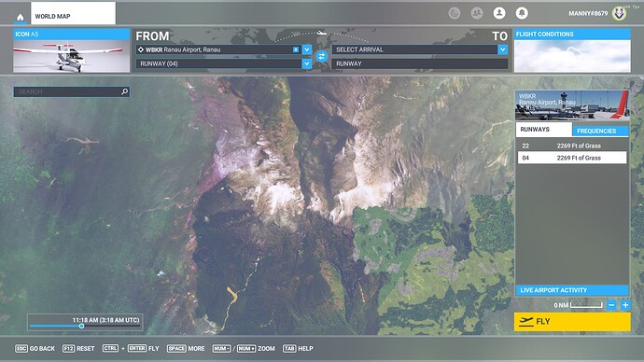
Task: Click the arrival RUNWAY field
Action: (x=420, y=63)
